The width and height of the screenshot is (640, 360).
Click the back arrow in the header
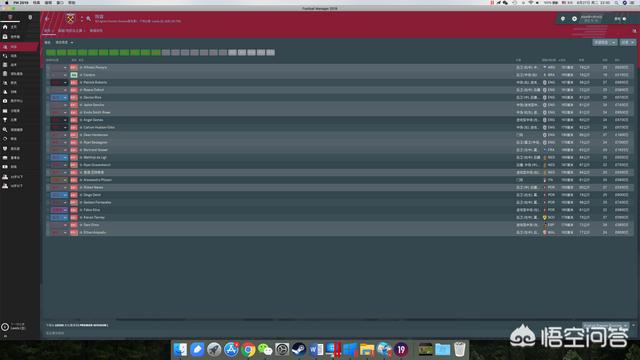47,19
